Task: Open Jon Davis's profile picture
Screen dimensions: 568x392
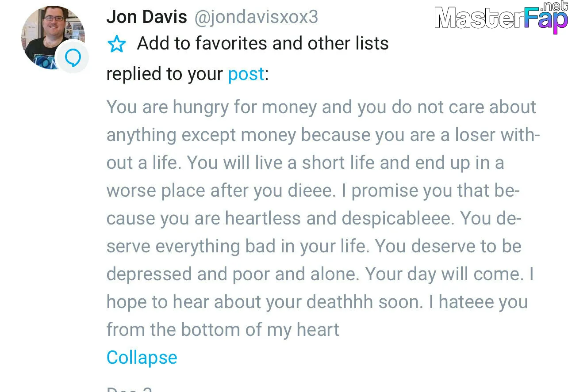Action: [x=53, y=38]
